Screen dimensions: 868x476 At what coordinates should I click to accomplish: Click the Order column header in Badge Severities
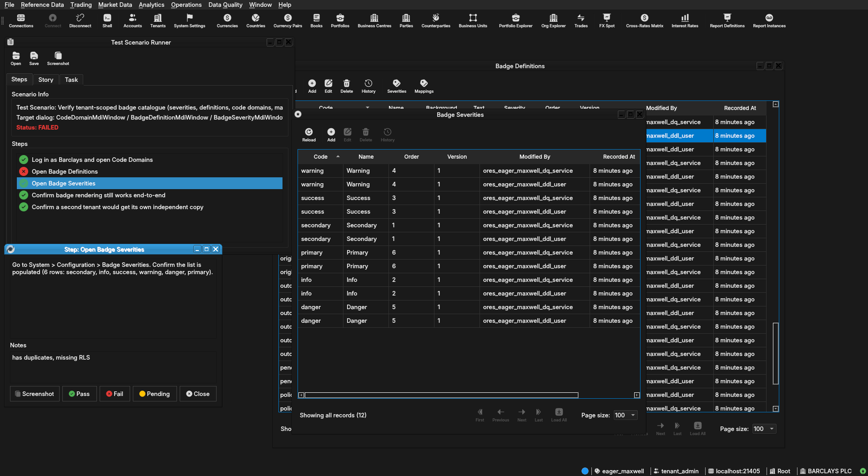[411, 157]
